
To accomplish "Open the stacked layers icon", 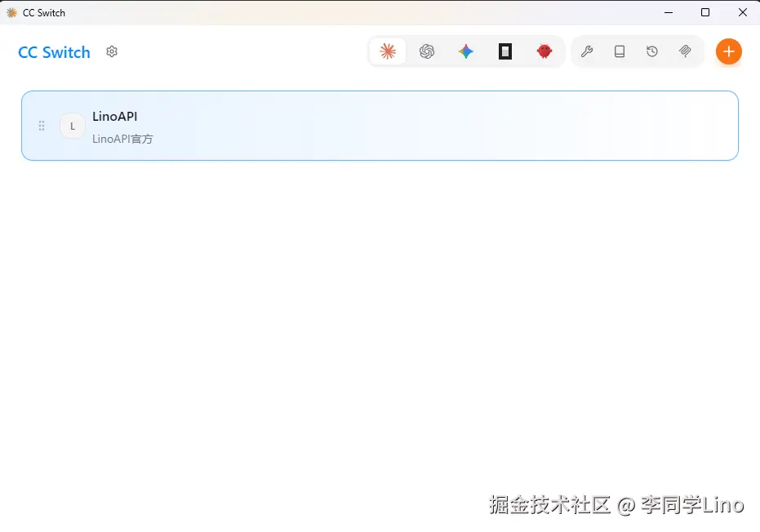I will 685,51.
